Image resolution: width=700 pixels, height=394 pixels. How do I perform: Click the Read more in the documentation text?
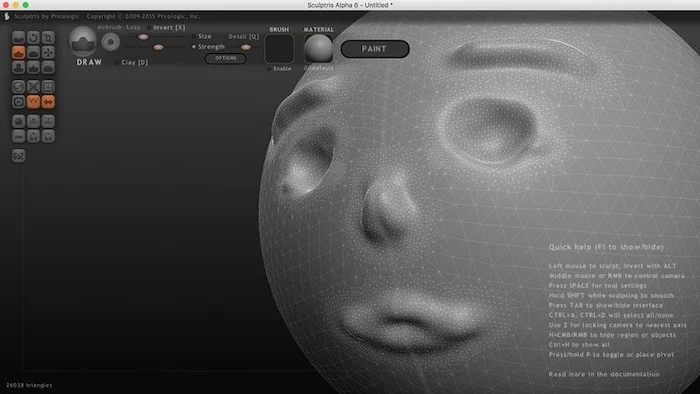604,374
